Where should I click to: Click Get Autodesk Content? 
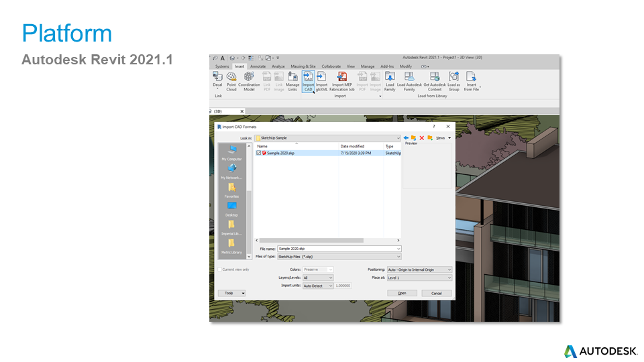[x=435, y=81]
